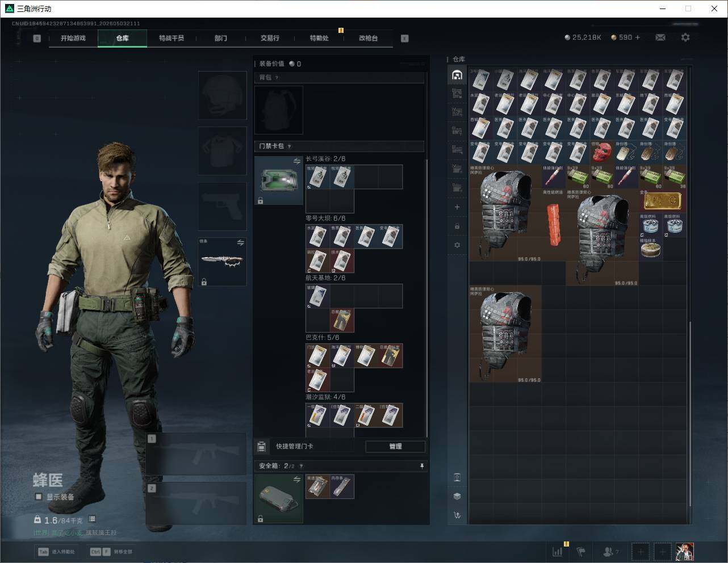Viewport: 728px width, 563px height.
Task: Open the 改枪台 tab
Action: [x=368, y=38]
